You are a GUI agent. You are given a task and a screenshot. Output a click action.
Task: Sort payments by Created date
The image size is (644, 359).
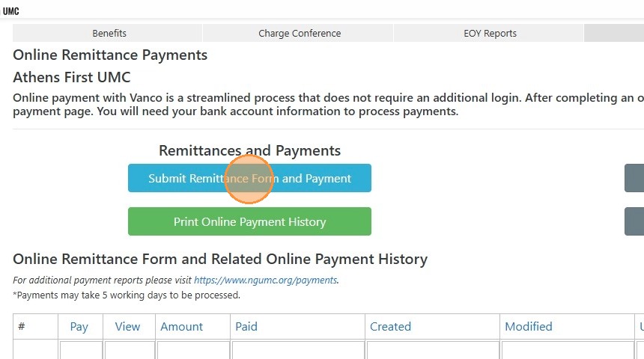(x=390, y=327)
